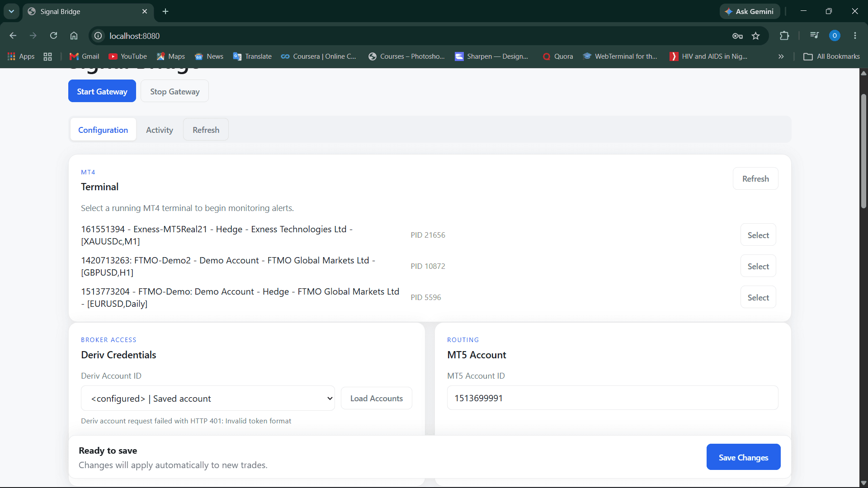Click the 'MT5 Account' heading
The image size is (868, 488).
click(476, 355)
